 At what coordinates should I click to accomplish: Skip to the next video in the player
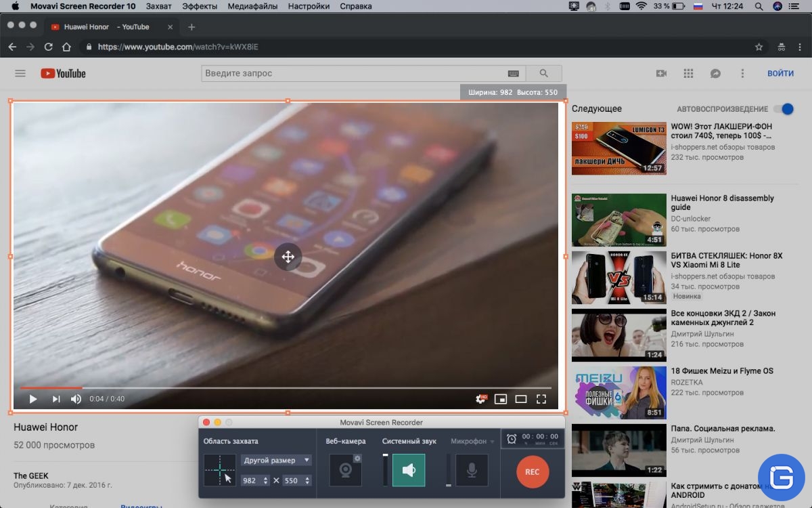(x=56, y=399)
